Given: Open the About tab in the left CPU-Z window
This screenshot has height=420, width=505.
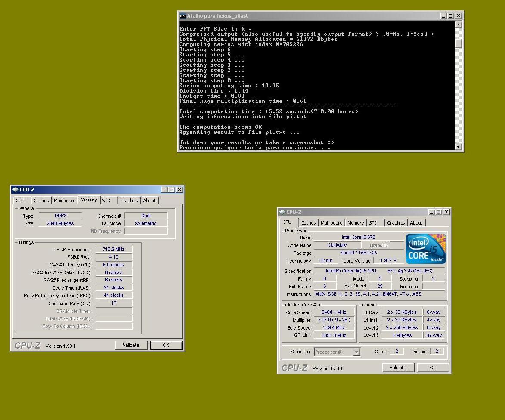Looking at the screenshot, I should [x=149, y=201].
